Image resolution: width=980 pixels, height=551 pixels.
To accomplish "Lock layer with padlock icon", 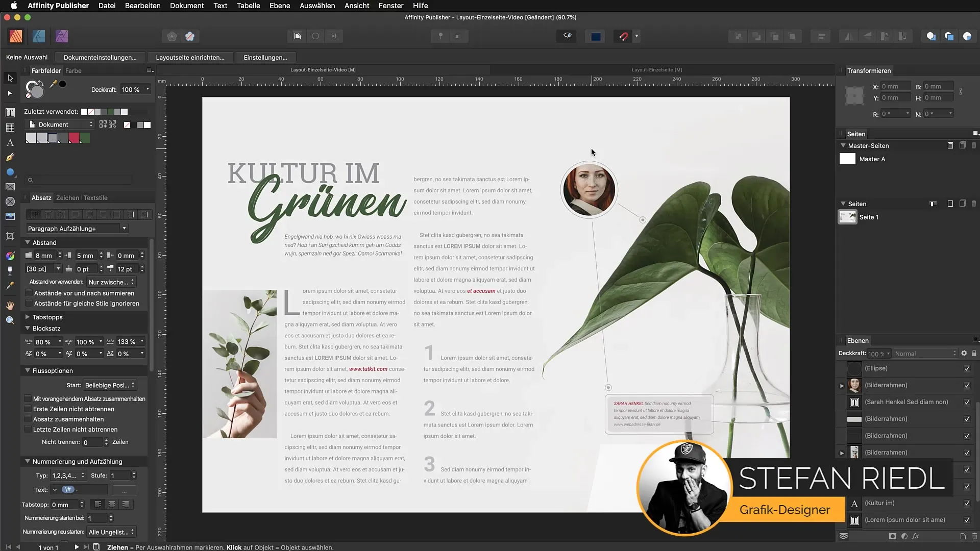I will coord(974,353).
